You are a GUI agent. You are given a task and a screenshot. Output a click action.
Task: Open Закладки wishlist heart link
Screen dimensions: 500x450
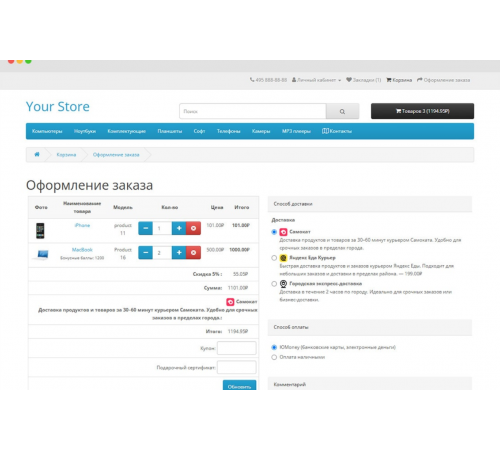tap(363, 80)
